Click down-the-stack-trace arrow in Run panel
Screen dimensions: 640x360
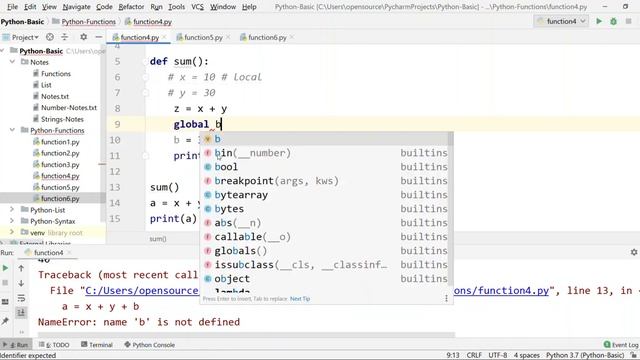click(x=21, y=283)
